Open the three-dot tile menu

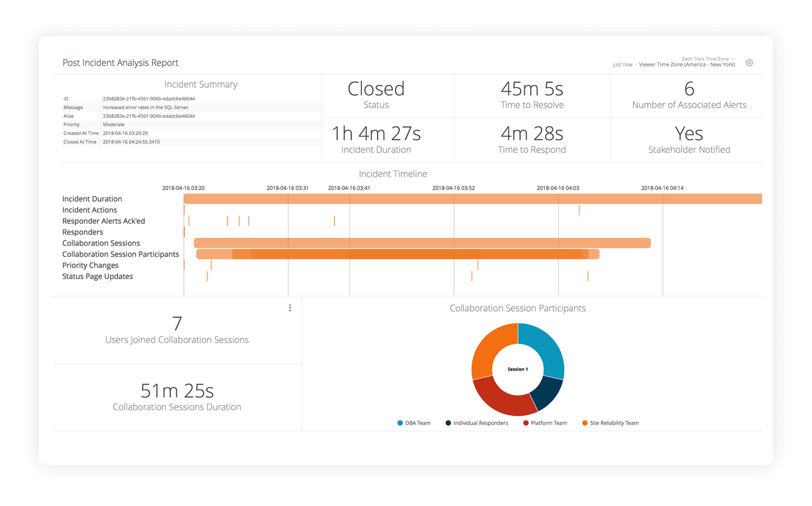point(290,308)
